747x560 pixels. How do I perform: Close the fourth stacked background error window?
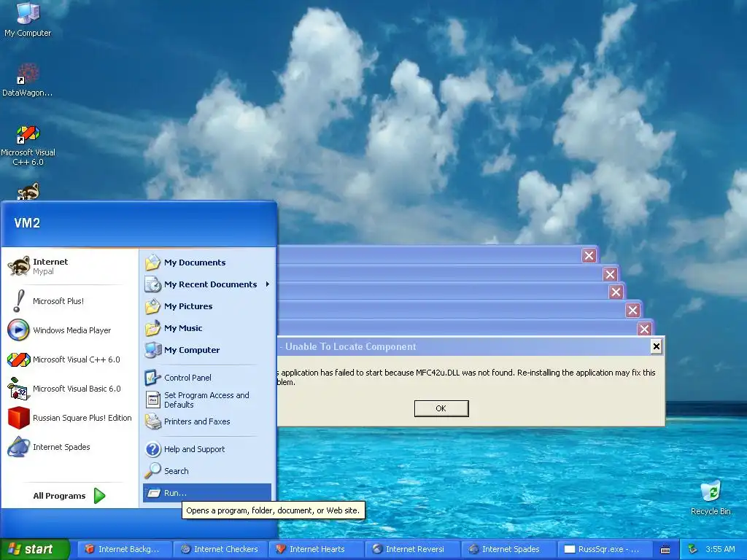(x=632, y=311)
